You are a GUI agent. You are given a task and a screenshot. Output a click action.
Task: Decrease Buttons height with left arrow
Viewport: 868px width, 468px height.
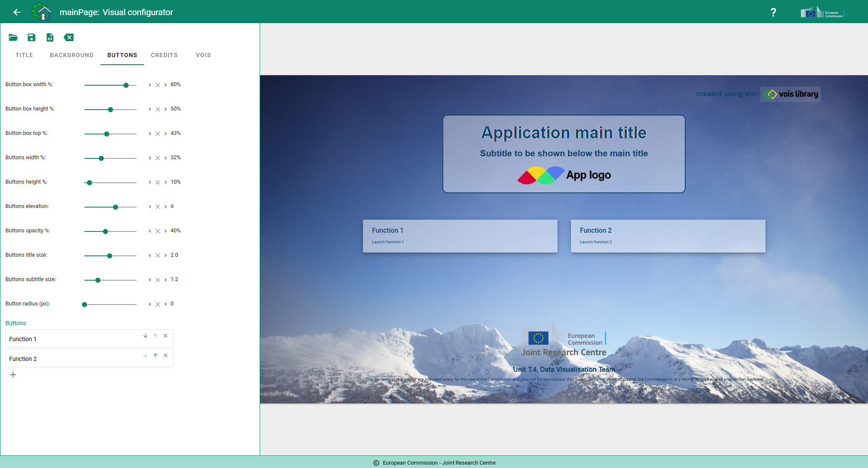click(x=150, y=182)
